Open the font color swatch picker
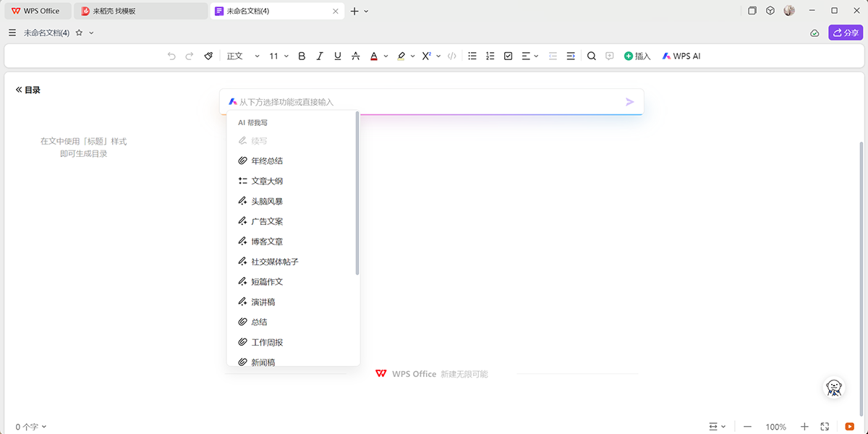The image size is (868, 434). click(373, 56)
